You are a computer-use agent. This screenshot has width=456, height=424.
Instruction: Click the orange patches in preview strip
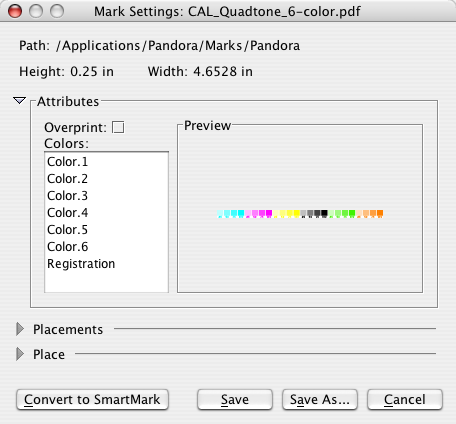370,214
